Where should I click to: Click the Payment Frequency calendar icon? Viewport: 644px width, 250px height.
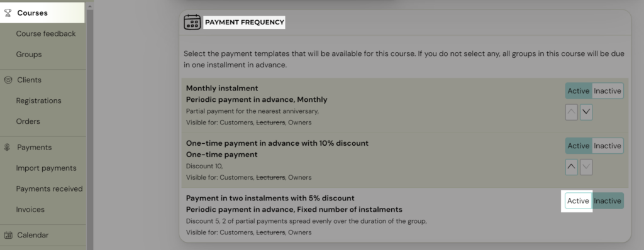click(192, 22)
